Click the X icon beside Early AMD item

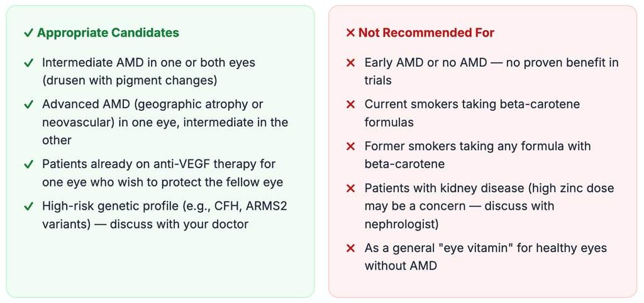point(351,63)
